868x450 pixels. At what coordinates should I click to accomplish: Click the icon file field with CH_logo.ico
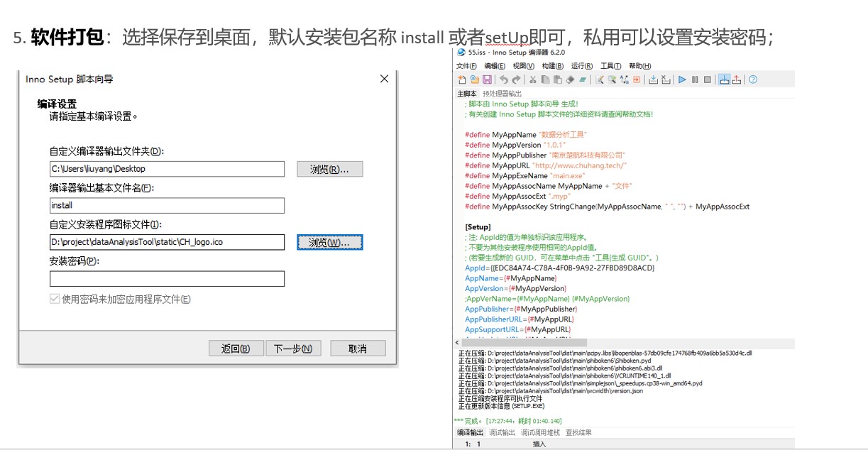pos(167,242)
